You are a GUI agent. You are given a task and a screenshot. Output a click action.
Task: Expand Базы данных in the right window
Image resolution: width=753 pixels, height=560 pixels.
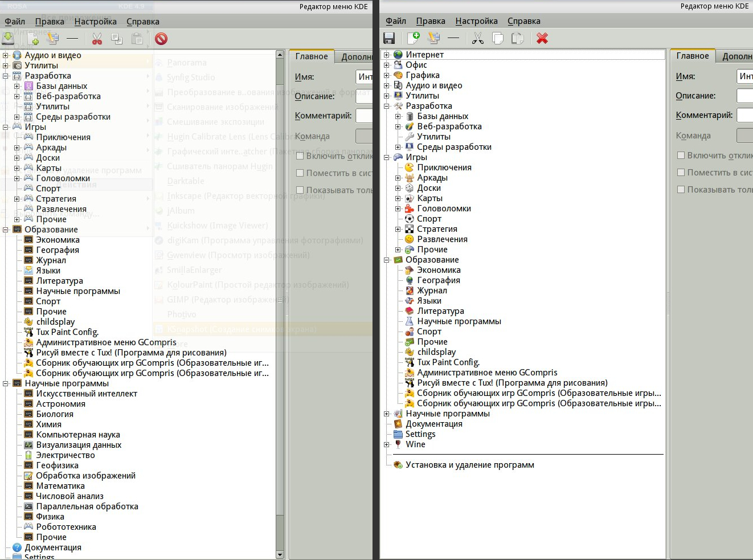click(x=398, y=116)
